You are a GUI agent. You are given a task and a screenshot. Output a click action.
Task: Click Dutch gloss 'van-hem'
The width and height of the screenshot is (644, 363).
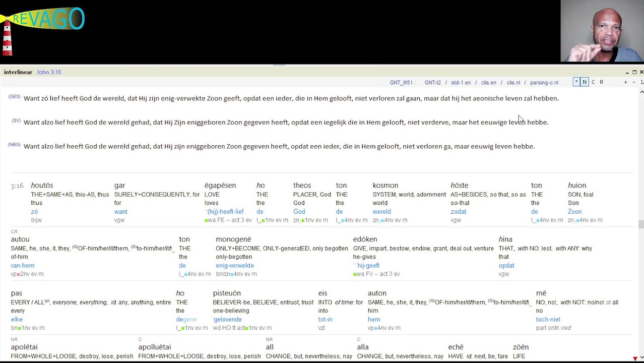click(23, 266)
